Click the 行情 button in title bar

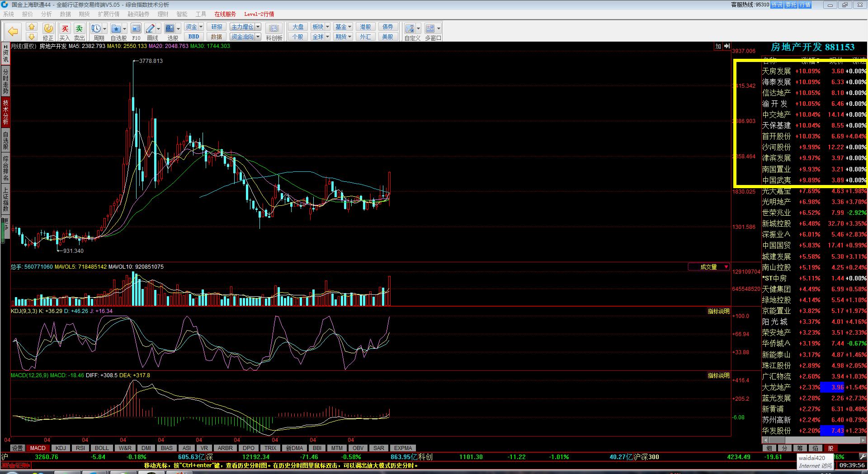tap(805, 5)
